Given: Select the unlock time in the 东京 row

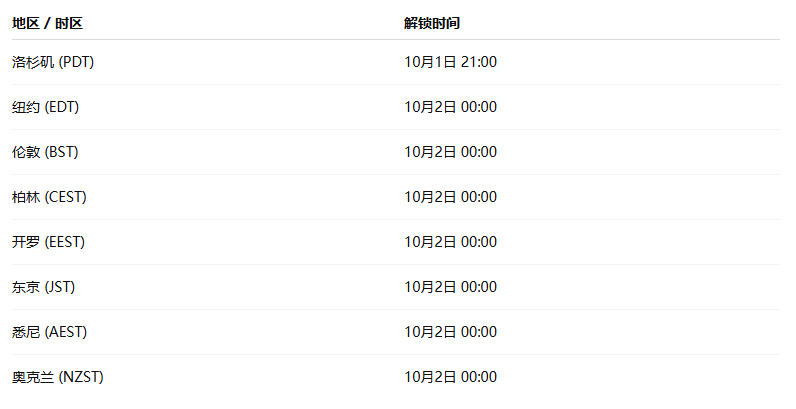Looking at the screenshot, I should (x=450, y=287).
